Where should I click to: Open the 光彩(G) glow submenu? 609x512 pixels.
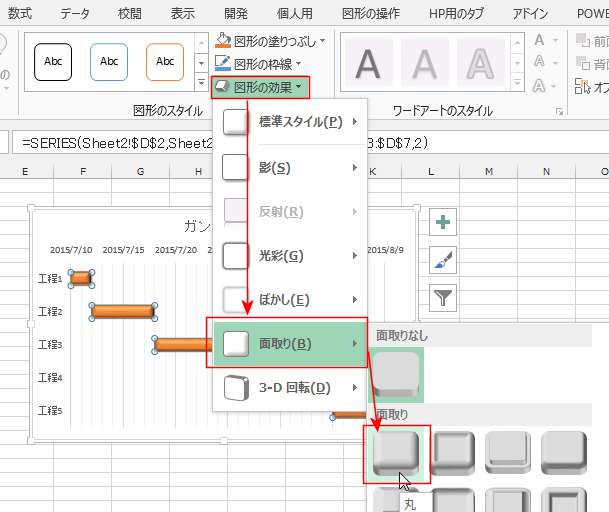pyautogui.click(x=290, y=256)
